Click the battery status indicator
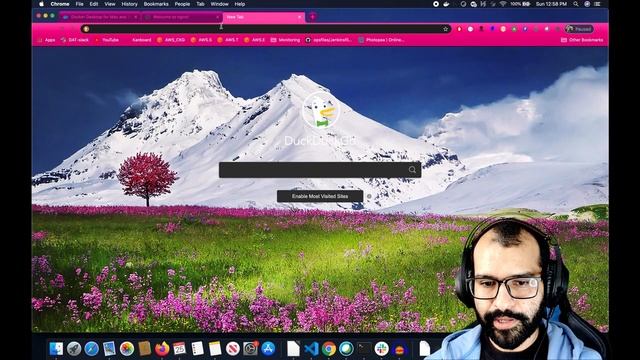The height and width of the screenshot is (360, 640). click(520, 4)
